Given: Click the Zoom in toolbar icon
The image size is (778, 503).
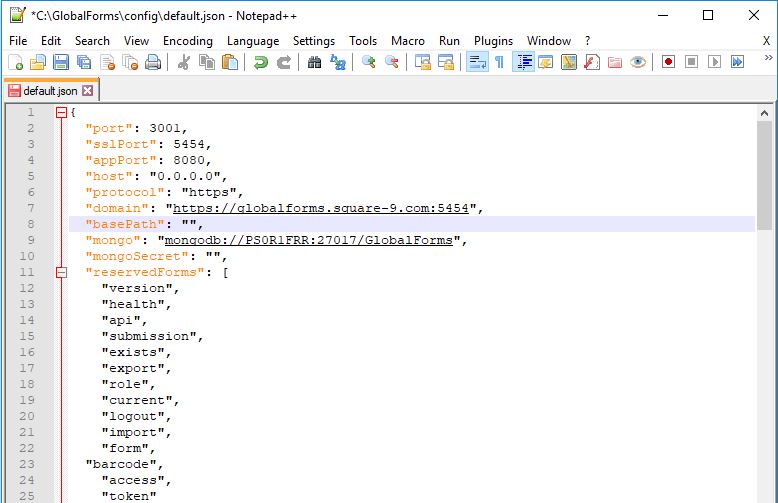Looking at the screenshot, I should click(369, 62).
